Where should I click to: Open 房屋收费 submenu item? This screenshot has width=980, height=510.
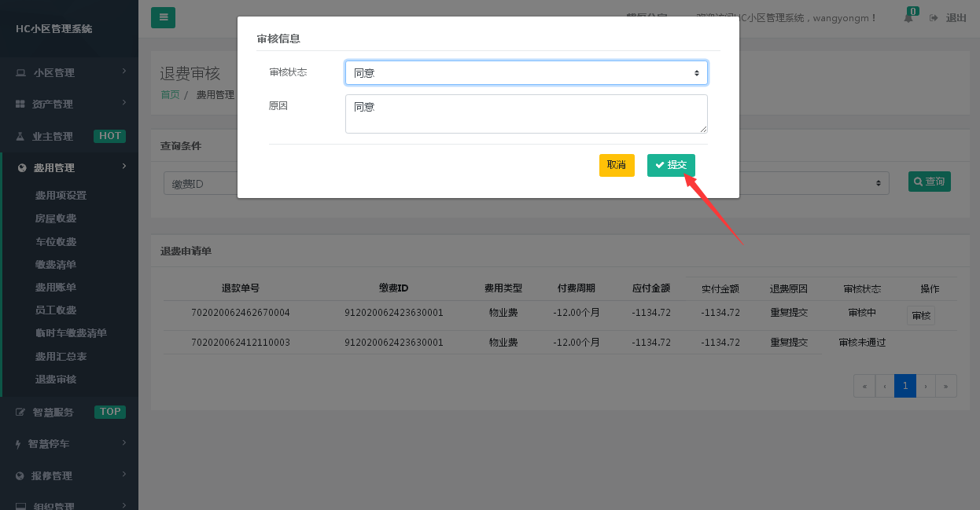56,218
